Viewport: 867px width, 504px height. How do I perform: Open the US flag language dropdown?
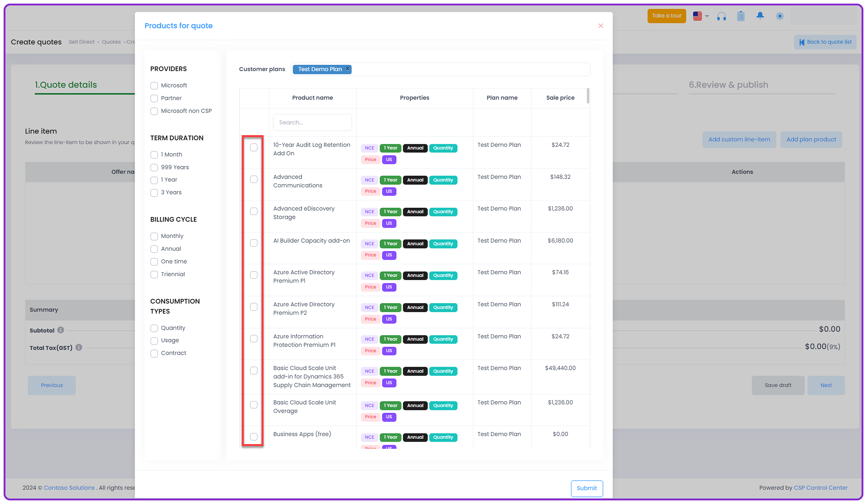click(x=700, y=16)
